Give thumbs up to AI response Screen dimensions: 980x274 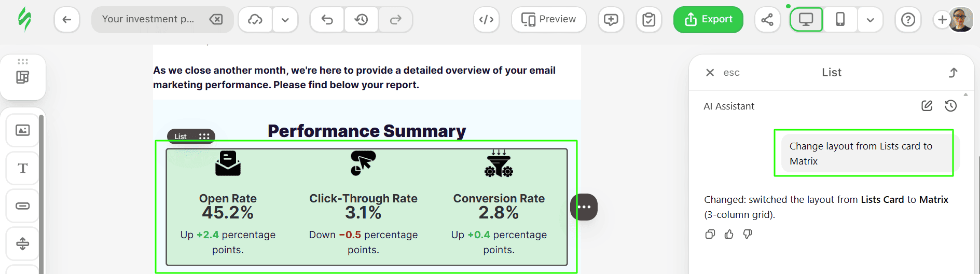tap(729, 234)
